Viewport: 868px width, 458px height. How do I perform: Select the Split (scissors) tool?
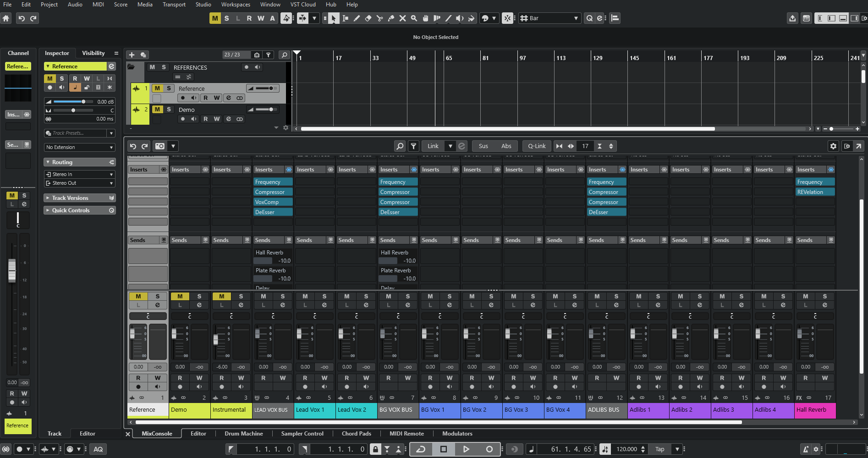[379, 18]
